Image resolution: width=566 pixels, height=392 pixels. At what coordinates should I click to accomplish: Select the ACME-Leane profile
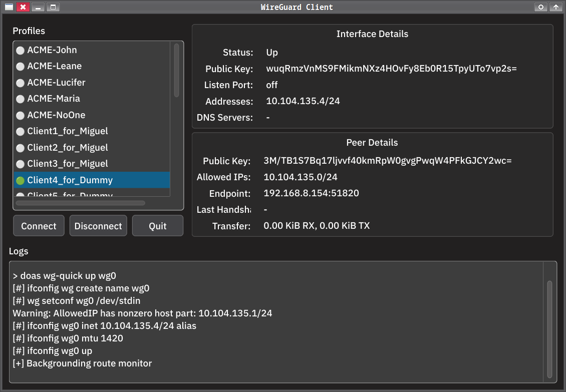pyautogui.click(x=92, y=67)
